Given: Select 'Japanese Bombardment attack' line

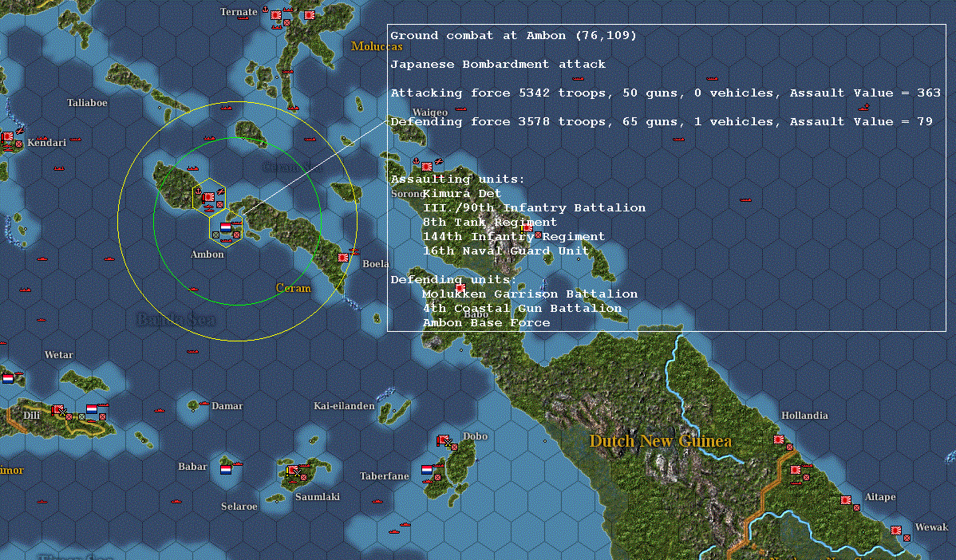Looking at the screenshot, I should 498,64.
